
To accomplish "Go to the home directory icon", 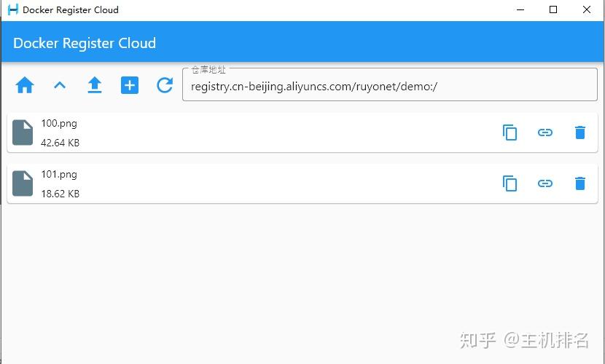I will coord(25,85).
